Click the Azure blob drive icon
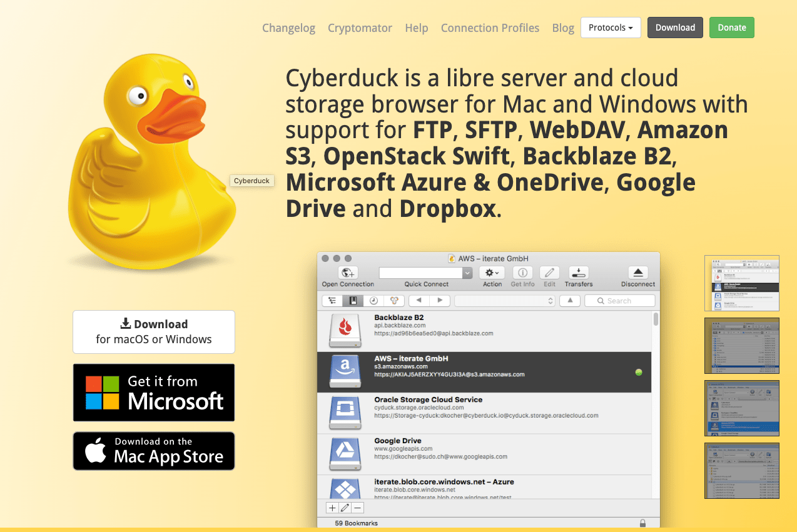The width and height of the screenshot is (797, 532). pos(345,489)
